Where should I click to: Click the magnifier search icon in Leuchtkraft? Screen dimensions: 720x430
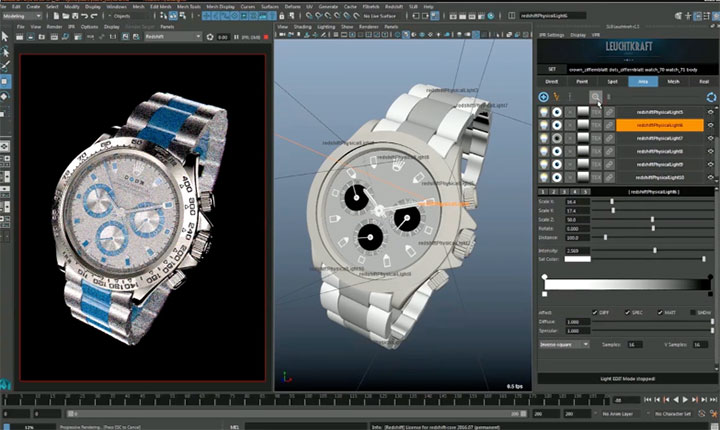click(596, 97)
